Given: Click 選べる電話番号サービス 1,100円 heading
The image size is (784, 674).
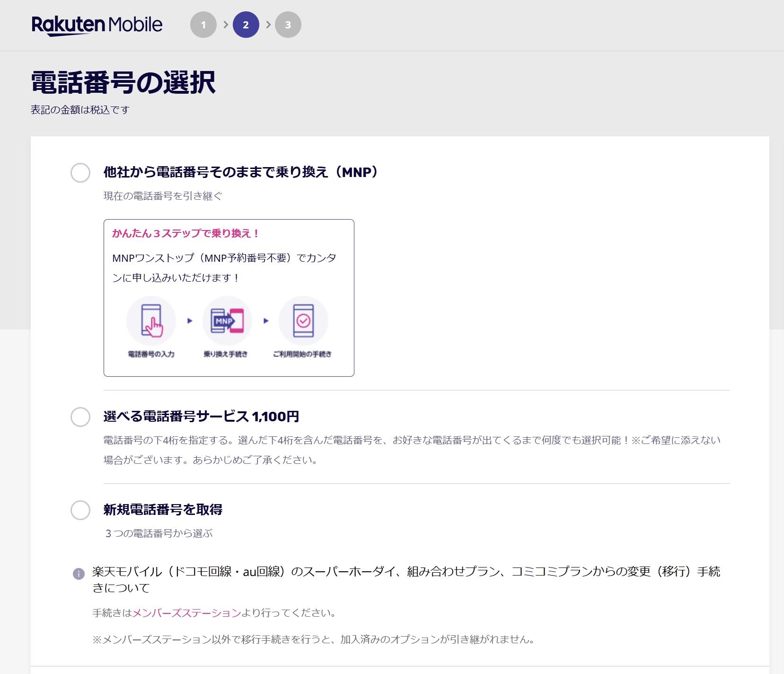Looking at the screenshot, I should [x=201, y=417].
